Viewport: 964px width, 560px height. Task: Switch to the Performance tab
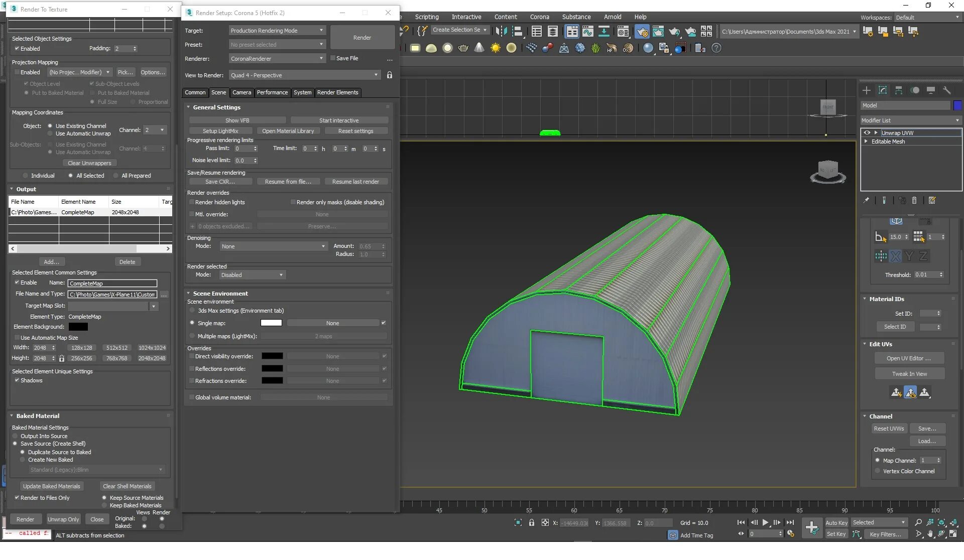(x=272, y=92)
